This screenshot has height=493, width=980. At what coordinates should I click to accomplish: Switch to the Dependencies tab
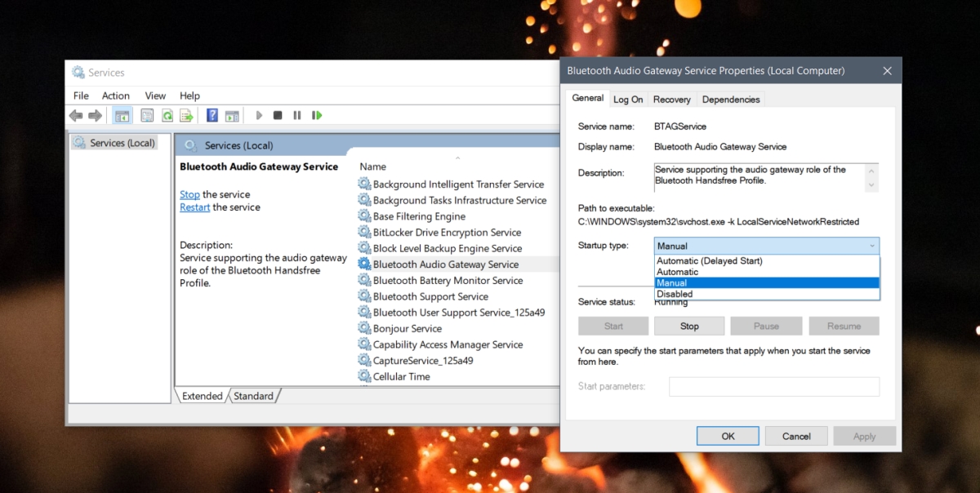point(731,100)
